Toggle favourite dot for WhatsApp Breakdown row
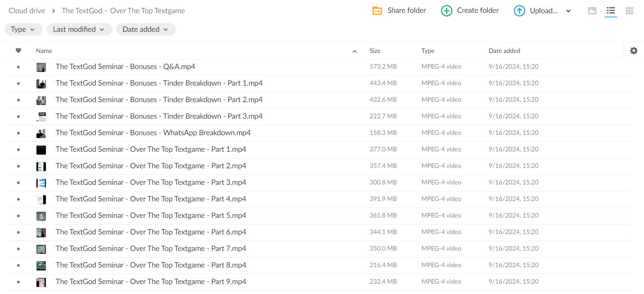 (18, 133)
